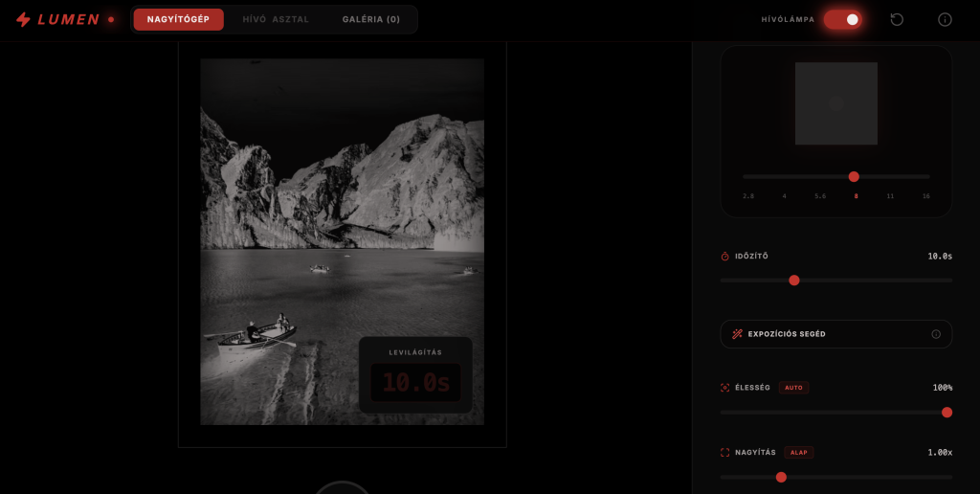Image resolution: width=980 pixels, height=494 pixels.
Task: Open the info icon in top bar
Action: pos(945,19)
